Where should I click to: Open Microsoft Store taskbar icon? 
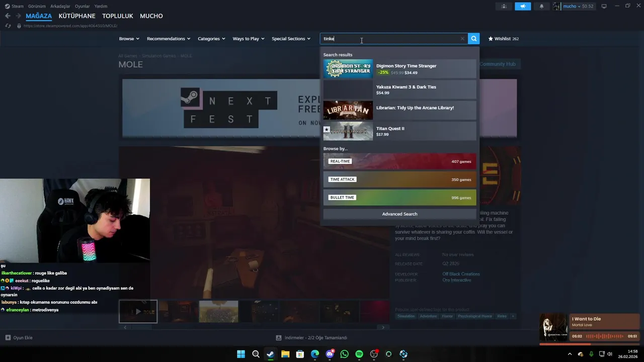(x=300, y=354)
